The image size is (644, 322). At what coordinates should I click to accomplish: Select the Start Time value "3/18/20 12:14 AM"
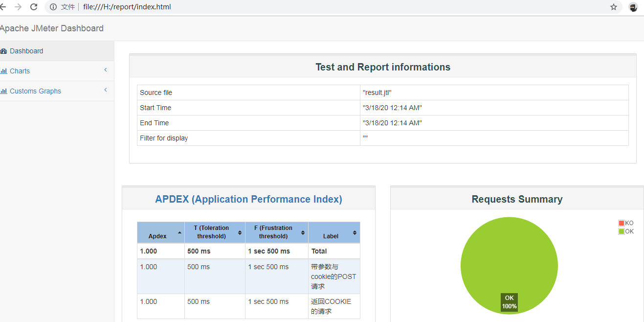494,108
